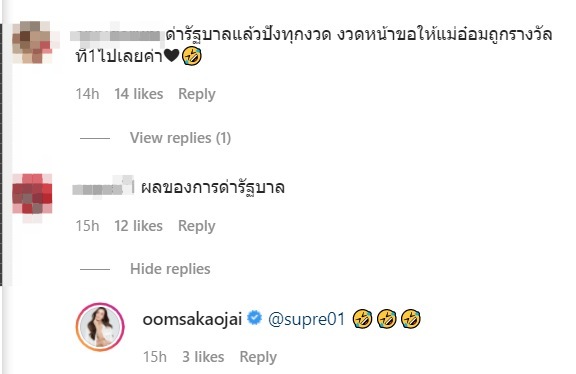Click the blurred username of first comment

click(117, 36)
